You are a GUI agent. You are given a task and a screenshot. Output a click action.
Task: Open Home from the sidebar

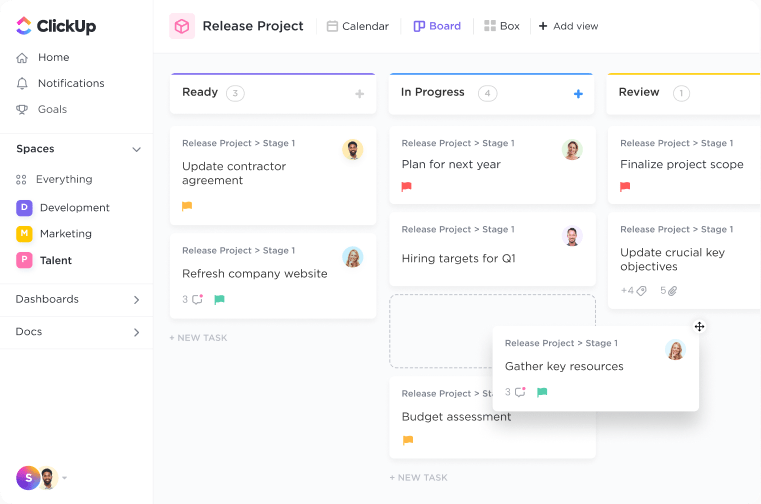coord(53,57)
